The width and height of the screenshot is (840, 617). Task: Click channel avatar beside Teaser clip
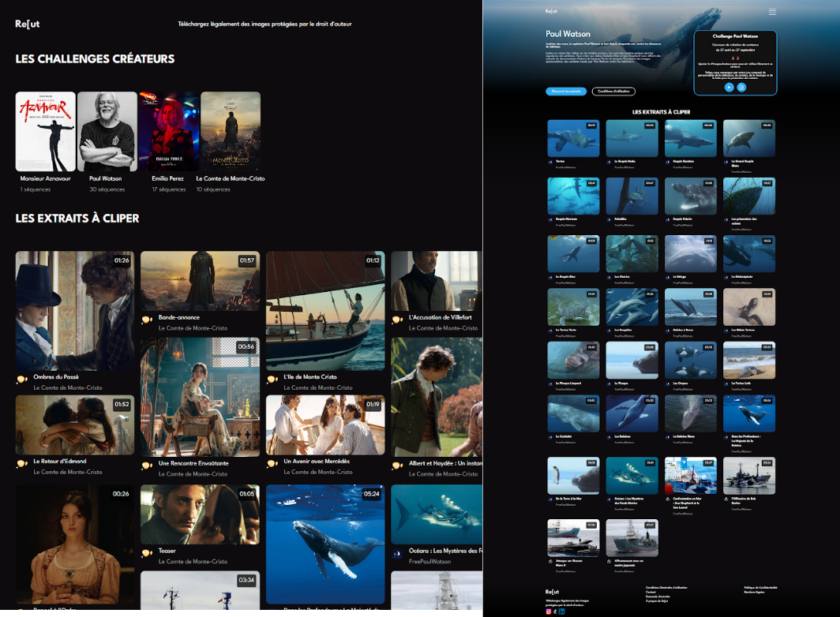(x=147, y=553)
